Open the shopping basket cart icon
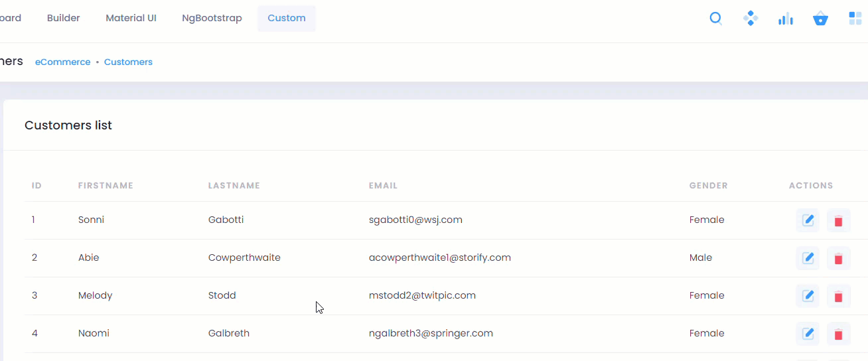 tap(820, 19)
